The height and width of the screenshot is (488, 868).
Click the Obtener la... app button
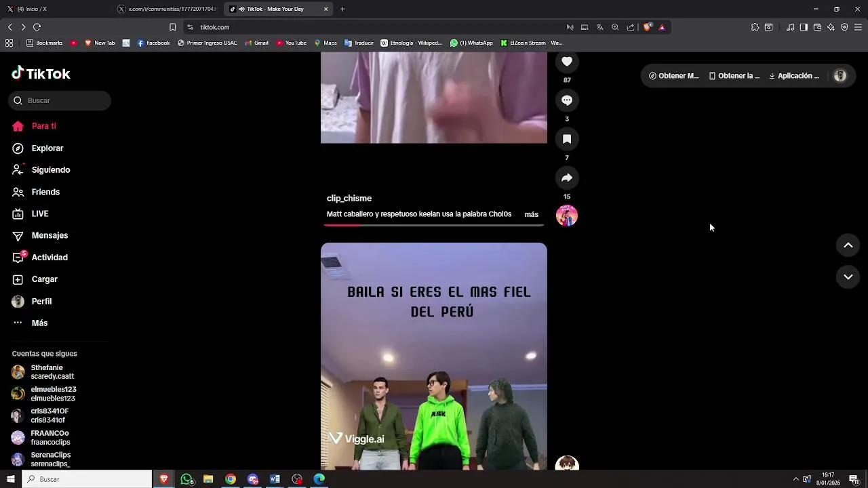[x=734, y=76]
